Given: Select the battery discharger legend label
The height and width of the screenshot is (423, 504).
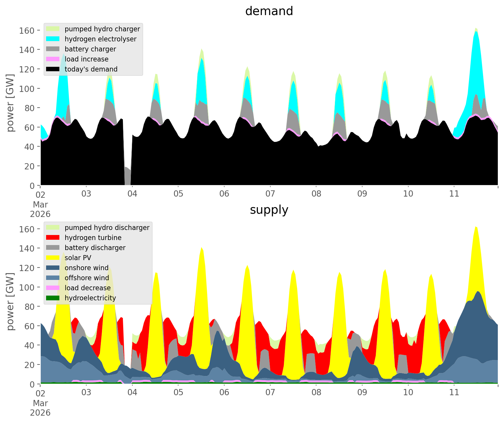Looking at the screenshot, I should [95, 248].
